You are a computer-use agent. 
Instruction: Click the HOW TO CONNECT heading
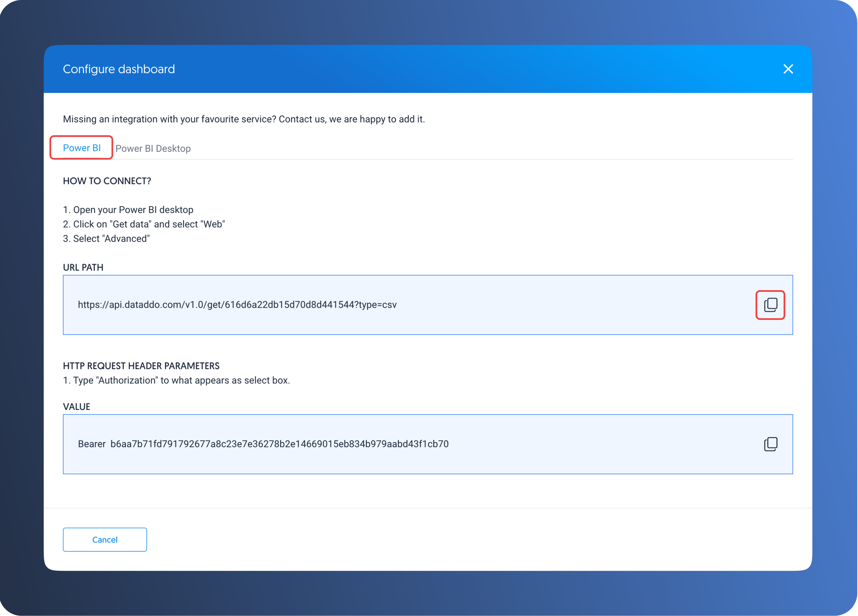107,181
